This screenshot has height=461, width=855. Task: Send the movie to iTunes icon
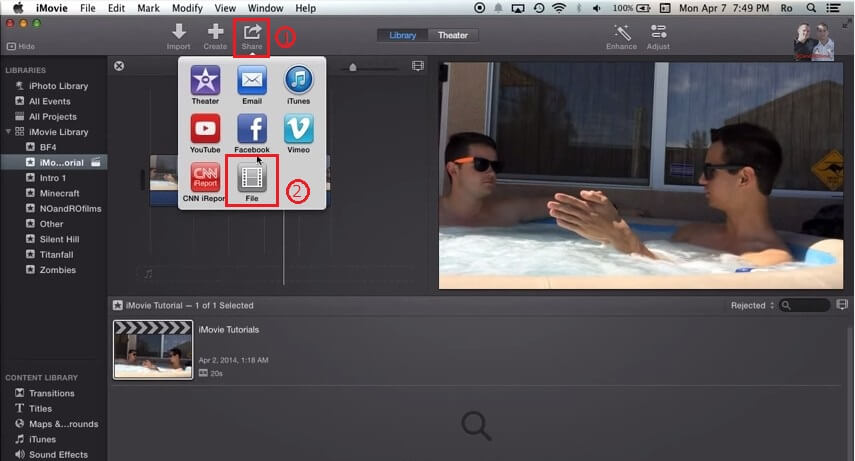pyautogui.click(x=298, y=85)
